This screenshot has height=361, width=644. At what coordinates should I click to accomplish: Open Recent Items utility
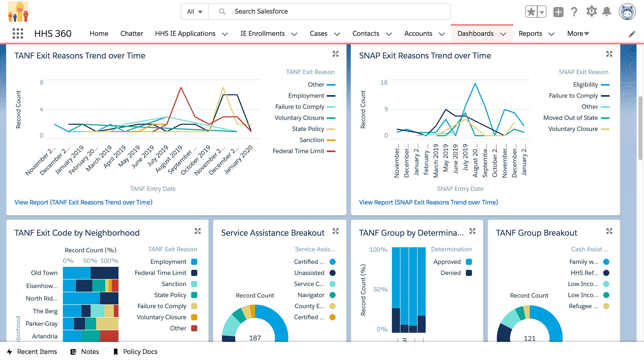tap(32, 352)
